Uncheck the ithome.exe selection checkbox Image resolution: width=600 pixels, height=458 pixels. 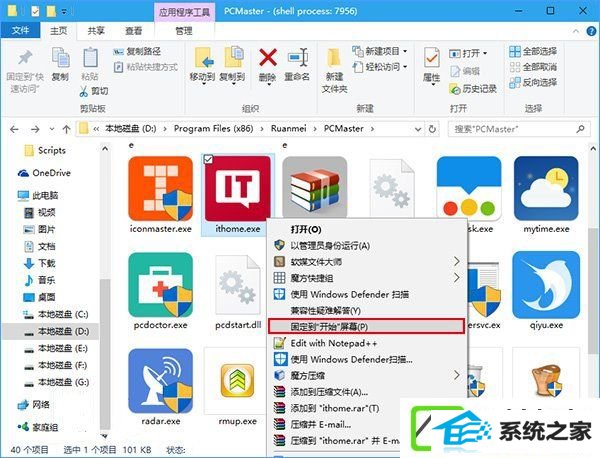(208, 159)
